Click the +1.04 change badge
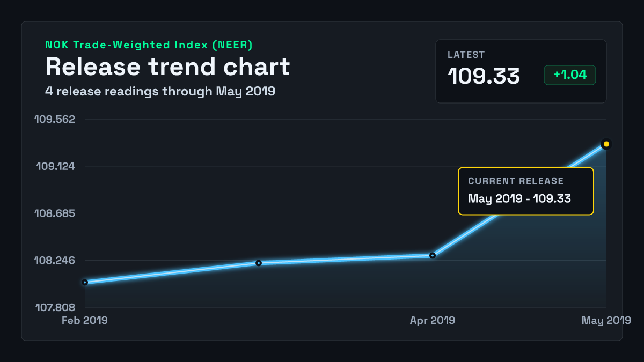This screenshot has width=644, height=362. 570,75
